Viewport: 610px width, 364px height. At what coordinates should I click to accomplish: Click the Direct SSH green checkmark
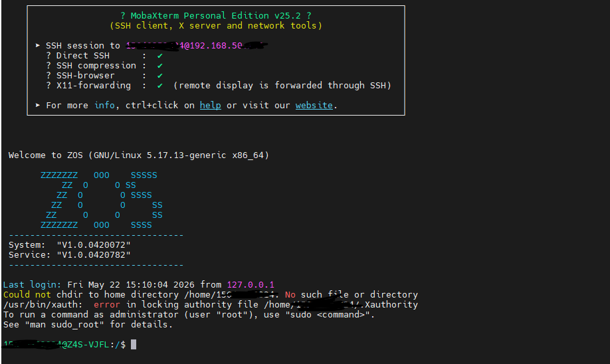(x=160, y=56)
